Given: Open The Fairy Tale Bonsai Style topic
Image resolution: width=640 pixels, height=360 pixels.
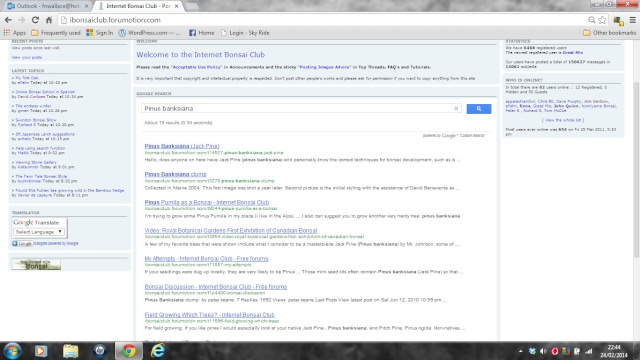Looking at the screenshot, I should pos(41,177).
